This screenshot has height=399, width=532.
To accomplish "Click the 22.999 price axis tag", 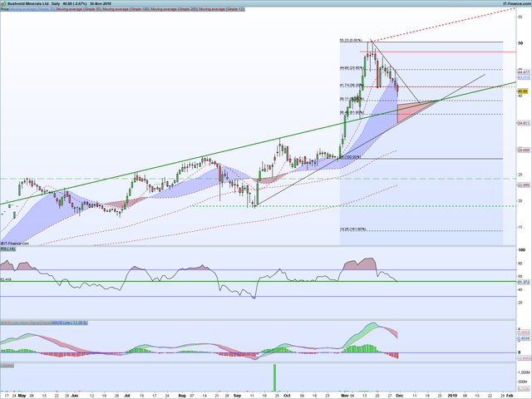I will point(523,185).
